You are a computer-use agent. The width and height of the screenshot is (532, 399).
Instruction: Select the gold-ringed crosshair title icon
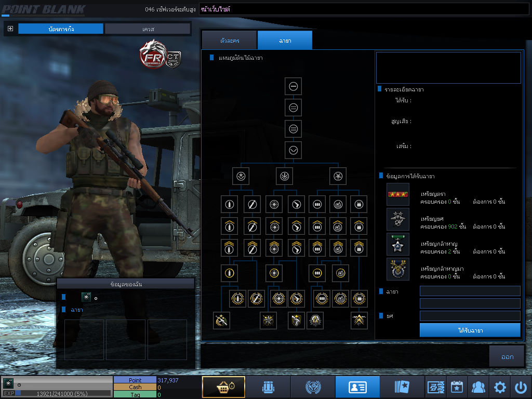274,273
